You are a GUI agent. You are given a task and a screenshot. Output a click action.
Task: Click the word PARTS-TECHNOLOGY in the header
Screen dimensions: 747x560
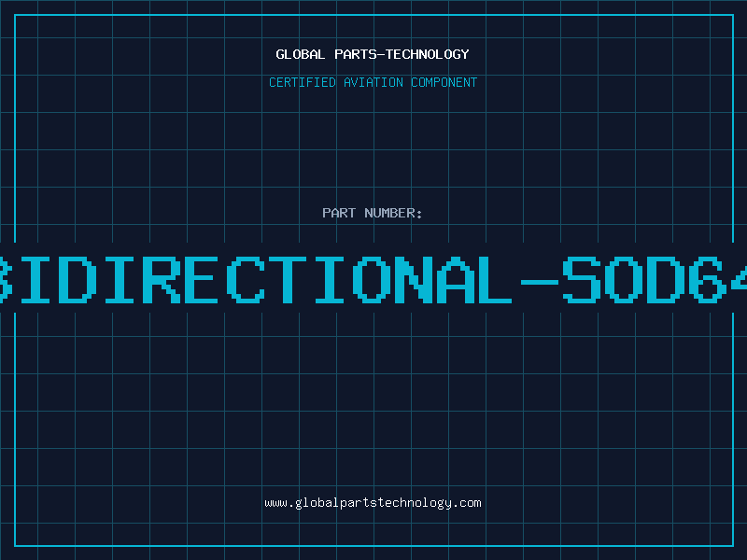(x=402, y=54)
